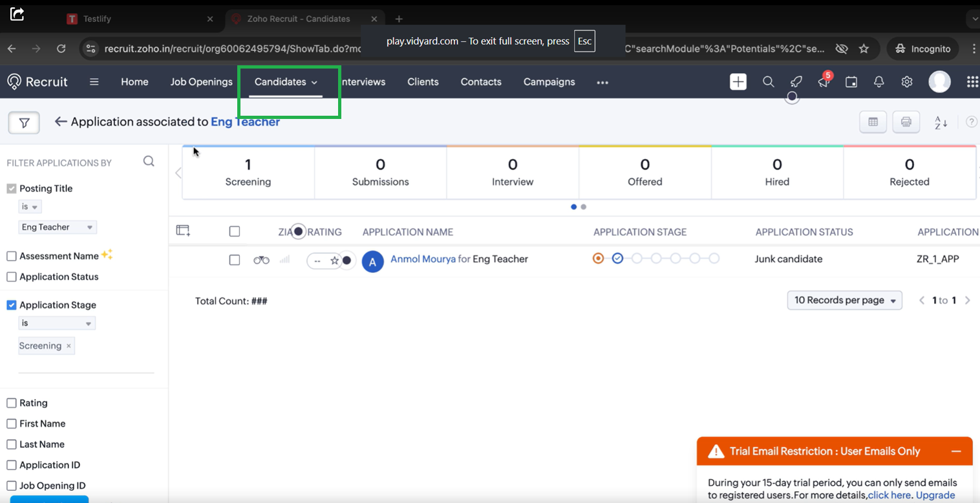Viewport: 980px width, 503px height.
Task: Select all rows with header checkbox
Action: click(235, 231)
